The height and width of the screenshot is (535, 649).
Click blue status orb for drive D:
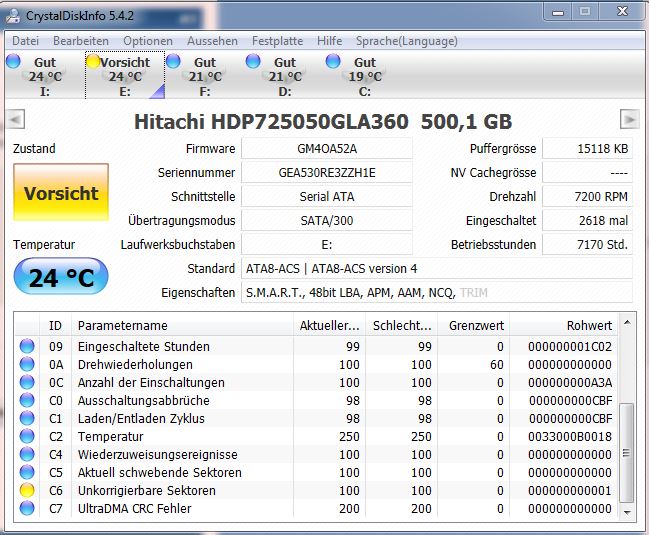coord(253,61)
